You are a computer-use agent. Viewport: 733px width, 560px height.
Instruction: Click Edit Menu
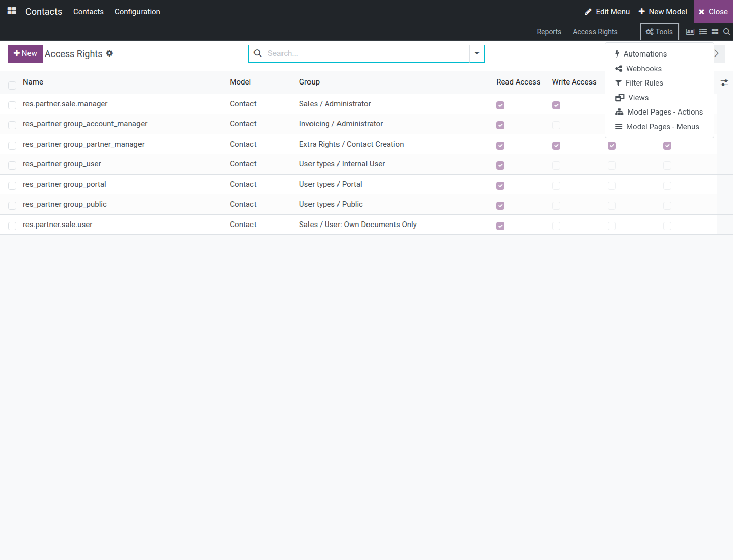[607, 11]
